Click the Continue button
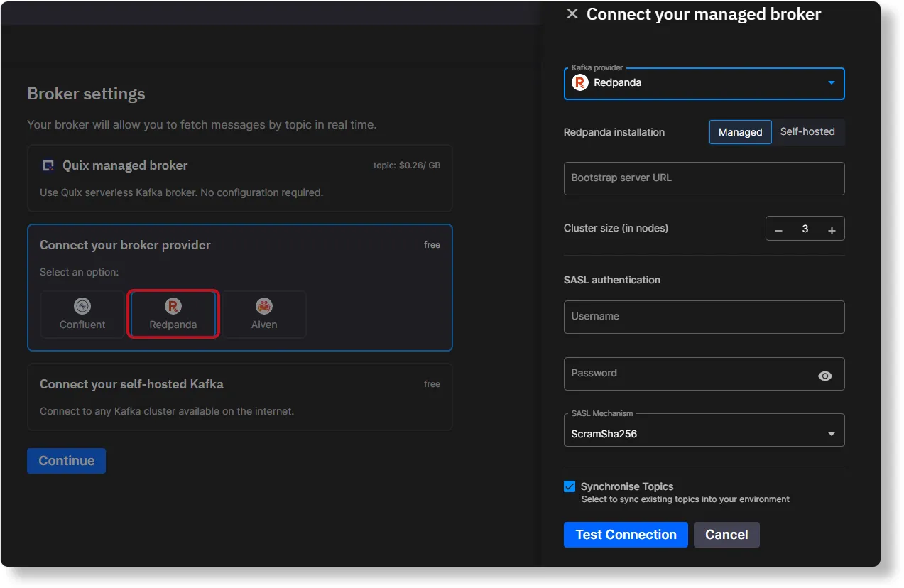The width and height of the screenshot is (904, 588). click(x=66, y=461)
